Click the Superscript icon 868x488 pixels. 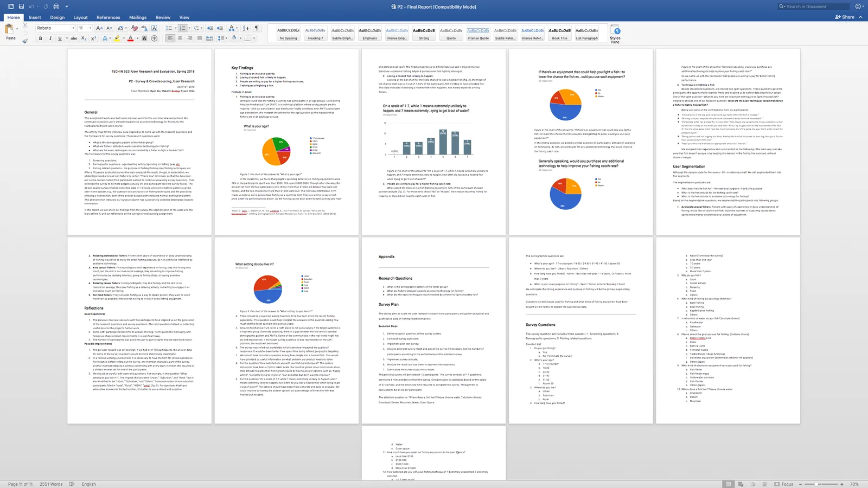(93, 38)
